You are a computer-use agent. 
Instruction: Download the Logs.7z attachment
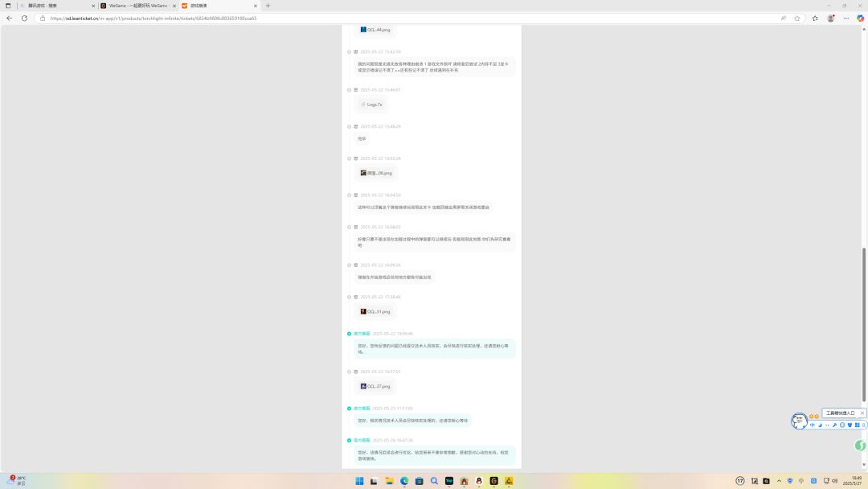click(371, 104)
